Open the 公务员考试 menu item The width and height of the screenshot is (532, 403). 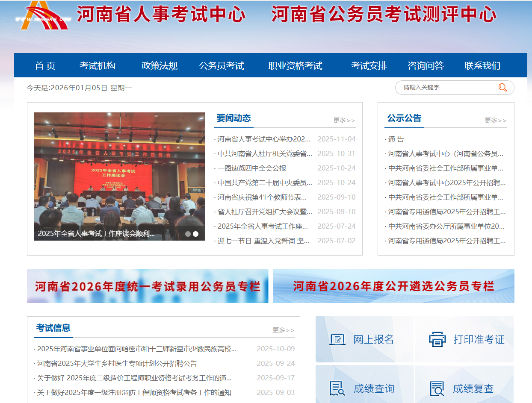click(x=221, y=66)
